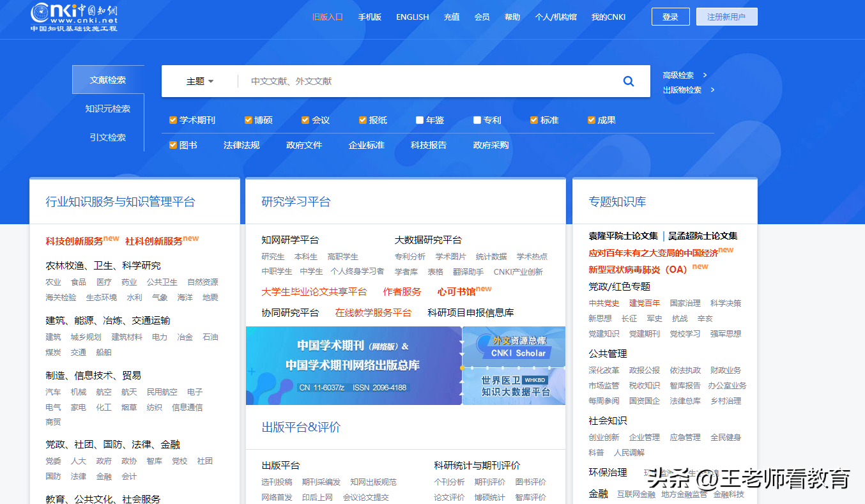Click the 登录 button
The width and height of the screenshot is (865, 504).
click(x=671, y=17)
